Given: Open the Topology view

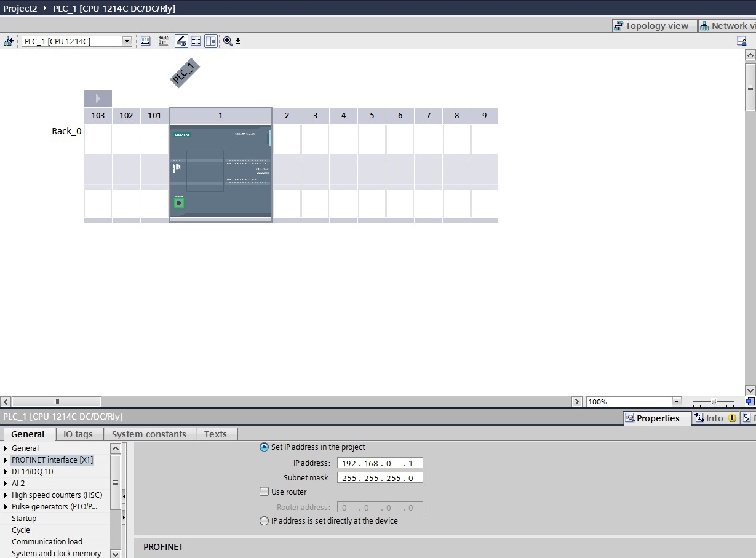Looking at the screenshot, I should coord(651,26).
